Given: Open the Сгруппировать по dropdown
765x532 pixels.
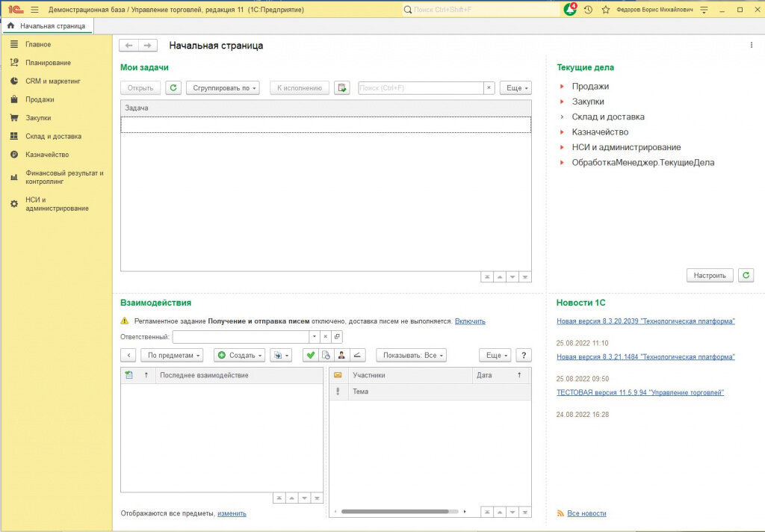Looking at the screenshot, I should point(223,88).
